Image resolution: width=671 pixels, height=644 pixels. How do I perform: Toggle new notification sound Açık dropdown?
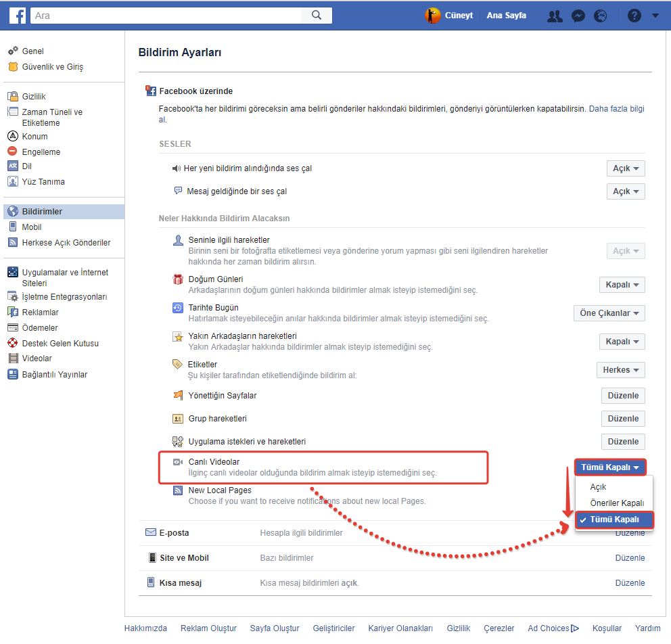point(626,168)
